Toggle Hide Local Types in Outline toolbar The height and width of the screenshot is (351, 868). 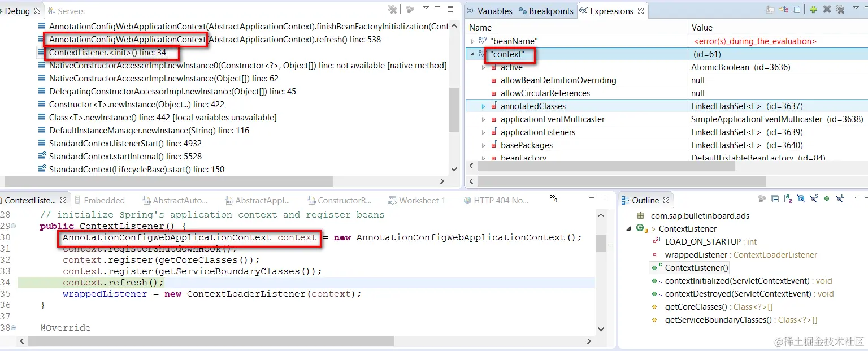(840, 199)
